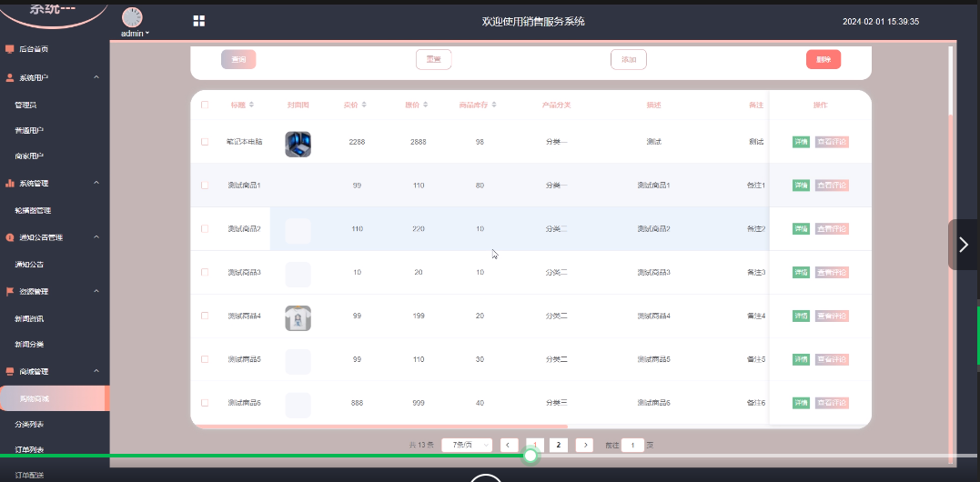Screen dimensions: 980x482
Task: Click the 重置 reset button
Action: pos(434,59)
